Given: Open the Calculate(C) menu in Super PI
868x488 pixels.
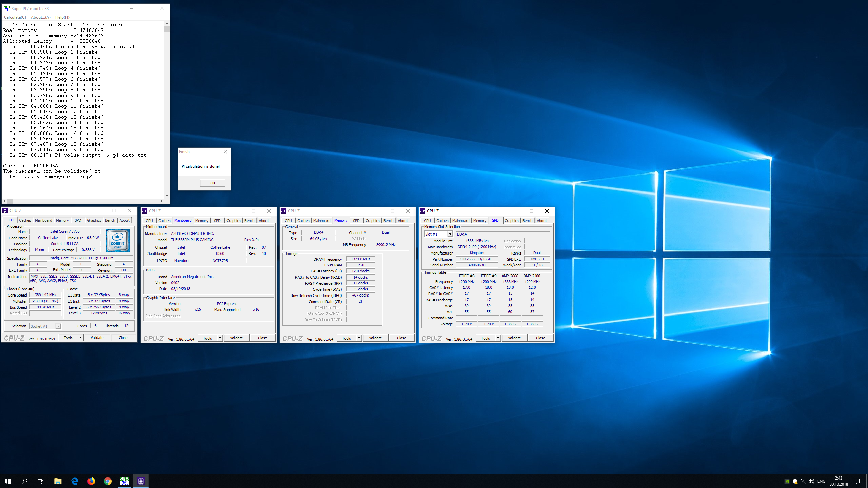Looking at the screenshot, I should click(15, 17).
